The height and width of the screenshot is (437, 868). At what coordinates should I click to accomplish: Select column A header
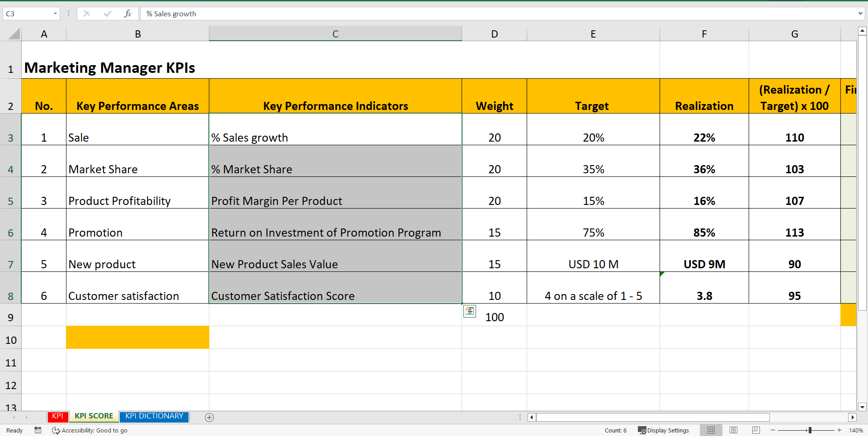pos(44,34)
